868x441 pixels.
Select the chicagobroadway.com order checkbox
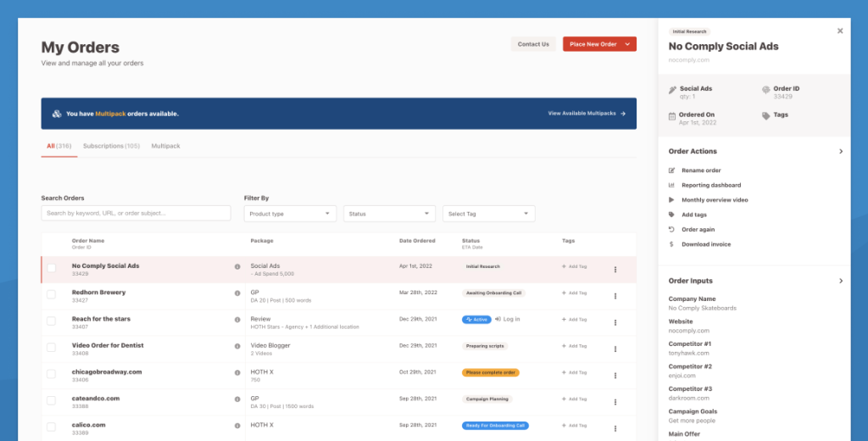52,374
